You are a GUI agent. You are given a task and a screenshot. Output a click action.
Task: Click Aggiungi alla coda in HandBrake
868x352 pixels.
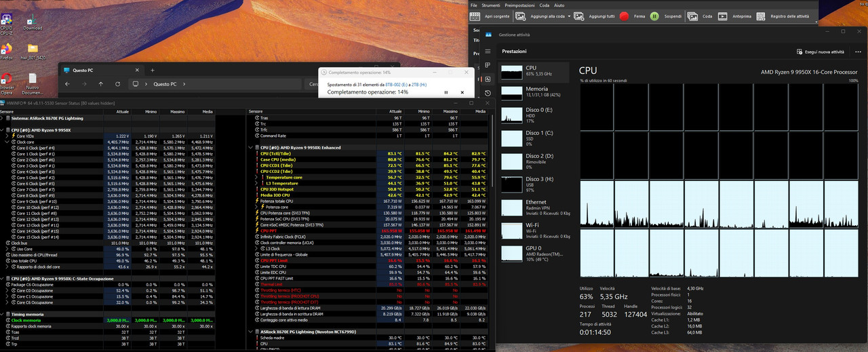[x=540, y=16]
